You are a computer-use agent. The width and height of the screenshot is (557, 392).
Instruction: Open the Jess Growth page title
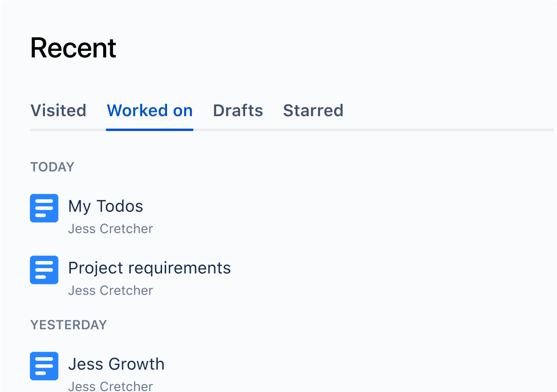click(116, 364)
